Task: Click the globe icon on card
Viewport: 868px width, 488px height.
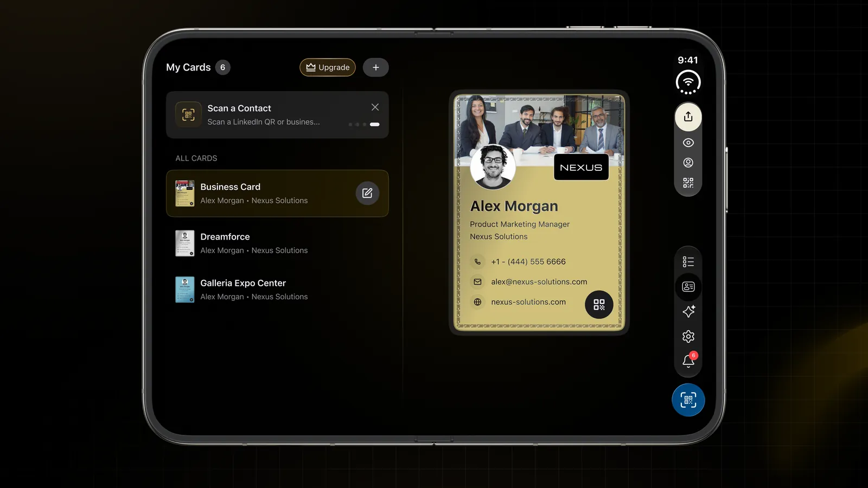Action: click(x=477, y=302)
